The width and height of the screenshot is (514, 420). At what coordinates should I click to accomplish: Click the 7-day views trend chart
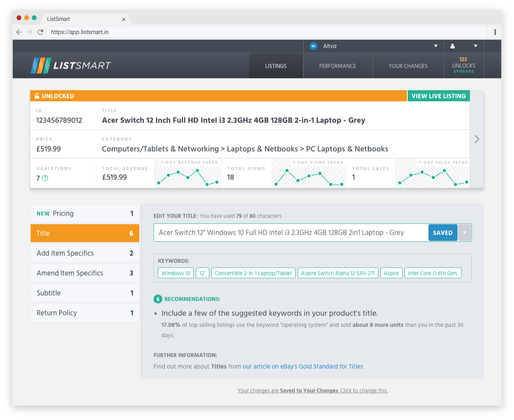(x=309, y=173)
